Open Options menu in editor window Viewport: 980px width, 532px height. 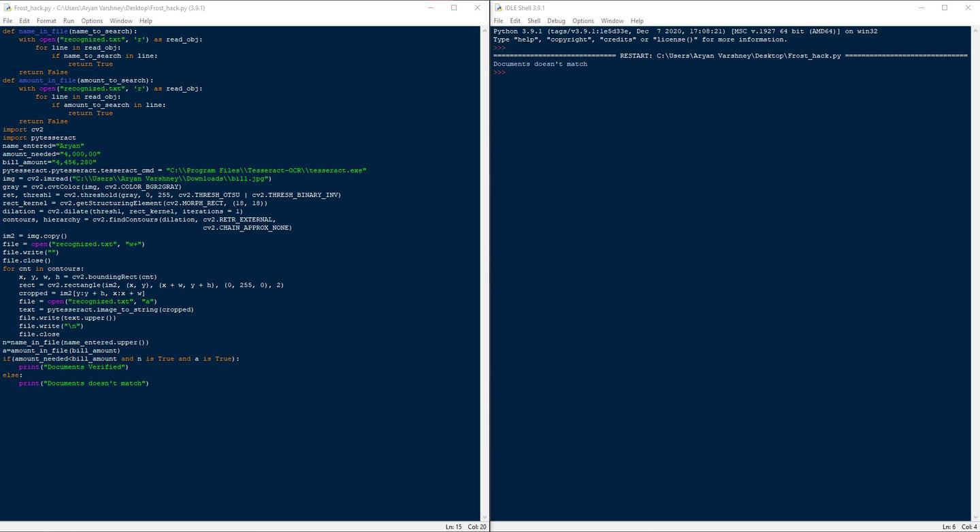(92, 21)
